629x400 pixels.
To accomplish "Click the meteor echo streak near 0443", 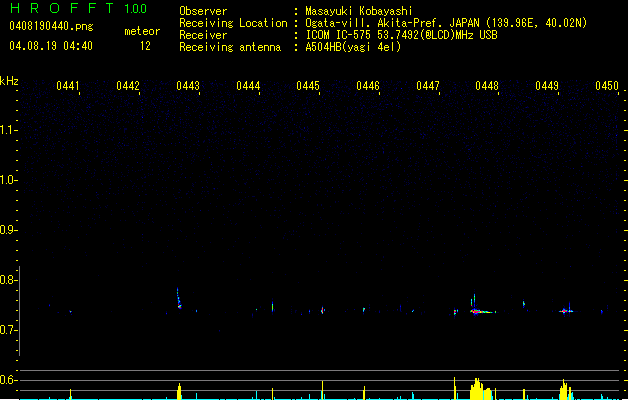I will [179, 298].
